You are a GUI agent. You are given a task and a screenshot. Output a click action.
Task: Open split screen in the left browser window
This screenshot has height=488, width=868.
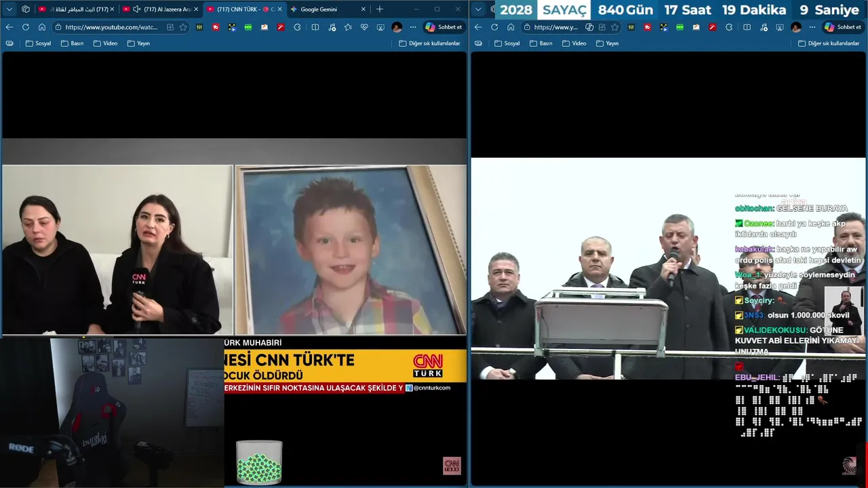coord(315,27)
